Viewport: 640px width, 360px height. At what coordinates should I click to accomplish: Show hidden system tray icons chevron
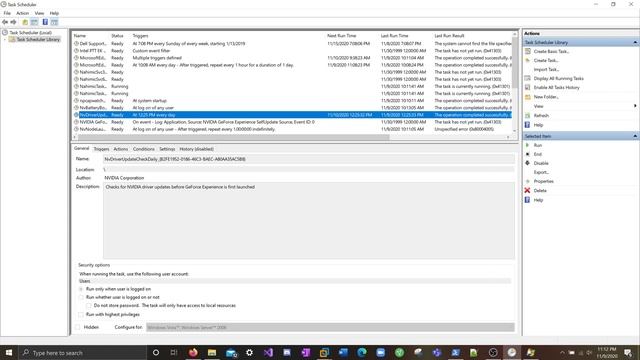pyautogui.click(x=562, y=353)
